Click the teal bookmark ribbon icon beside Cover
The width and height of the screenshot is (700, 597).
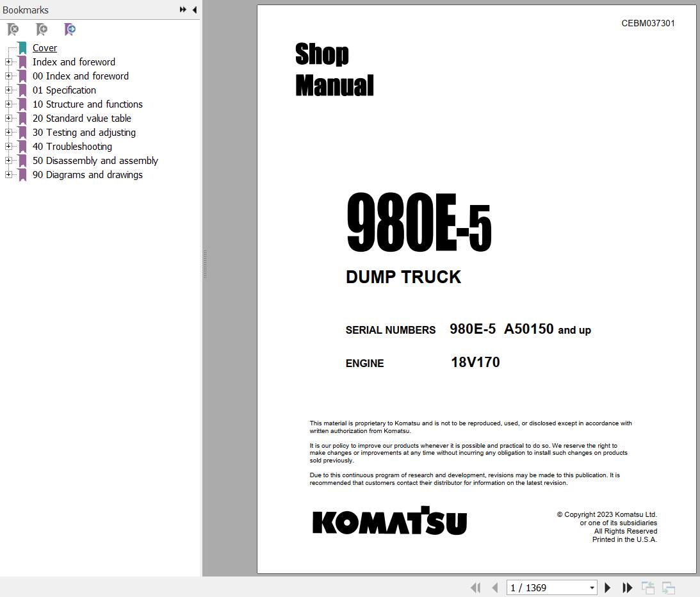(22, 48)
